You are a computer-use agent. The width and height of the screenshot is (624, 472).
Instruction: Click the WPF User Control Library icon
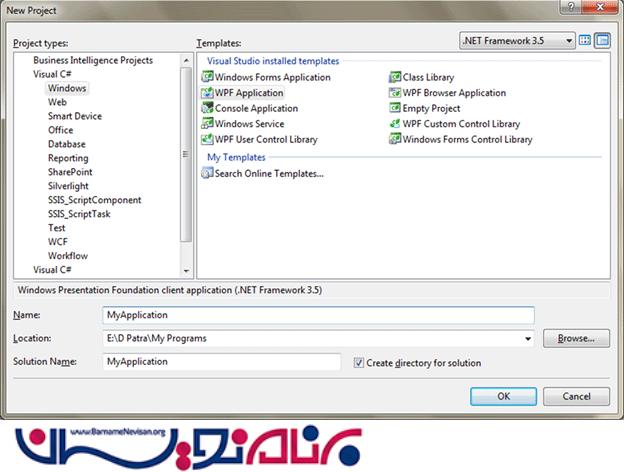[207, 139]
